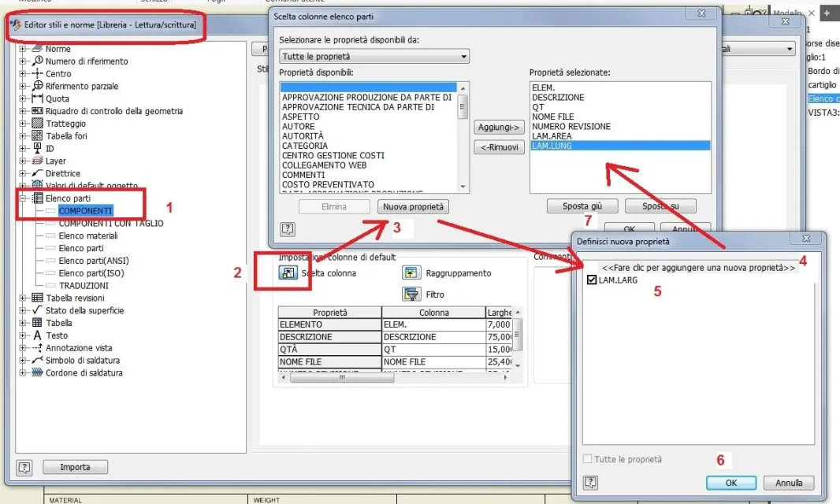Open the Scelta colonna chooser icon
The image size is (840, 504).
click(288, 272)
